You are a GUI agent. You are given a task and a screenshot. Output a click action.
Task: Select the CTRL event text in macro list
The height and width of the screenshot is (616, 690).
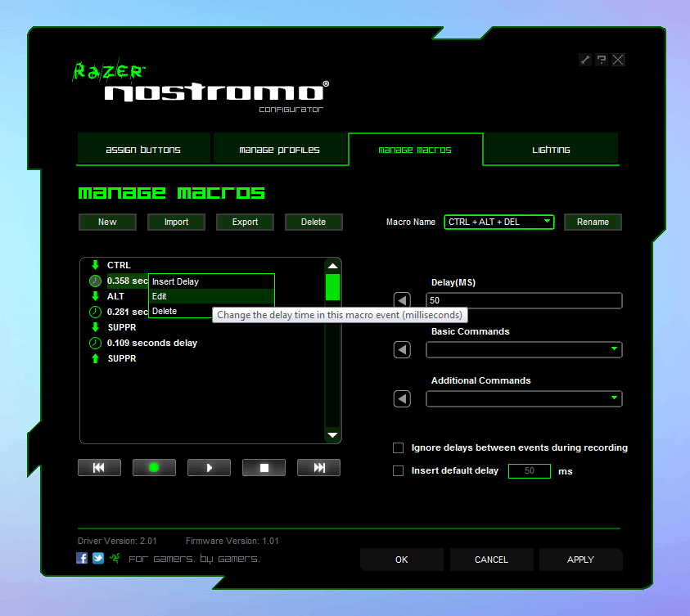[119, 265]
